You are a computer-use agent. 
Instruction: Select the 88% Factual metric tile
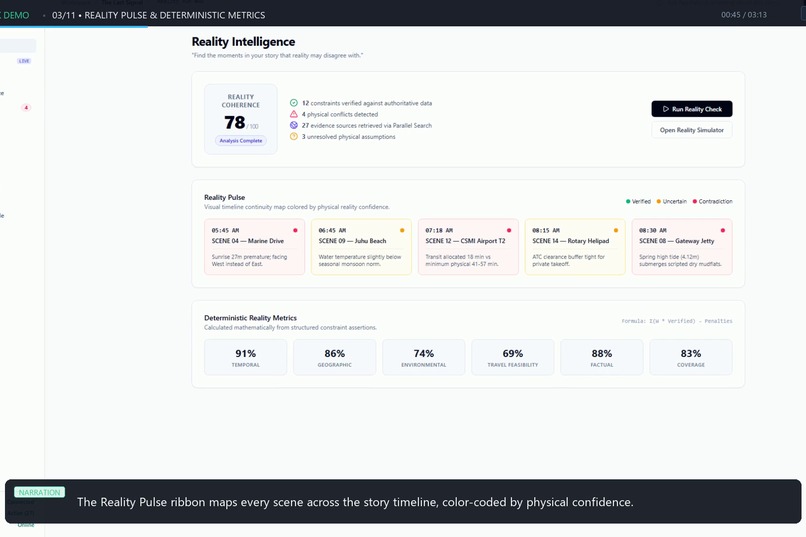(602, 357)
